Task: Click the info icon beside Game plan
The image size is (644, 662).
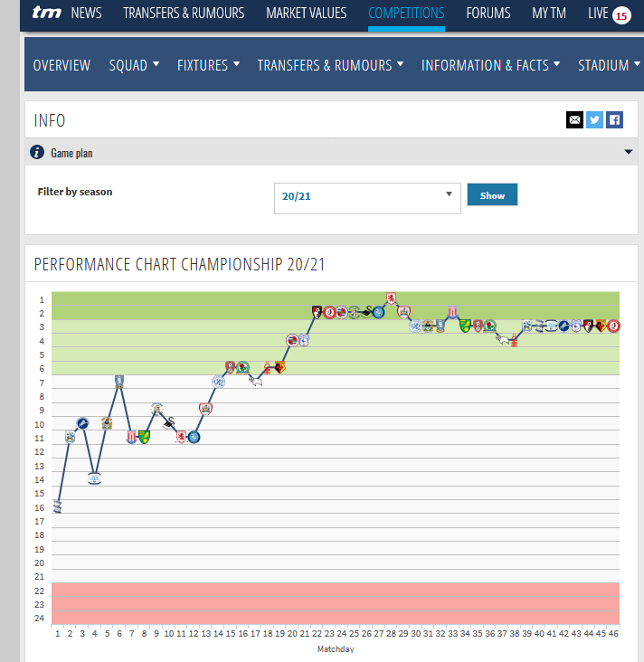Action: tap(37, 152)
